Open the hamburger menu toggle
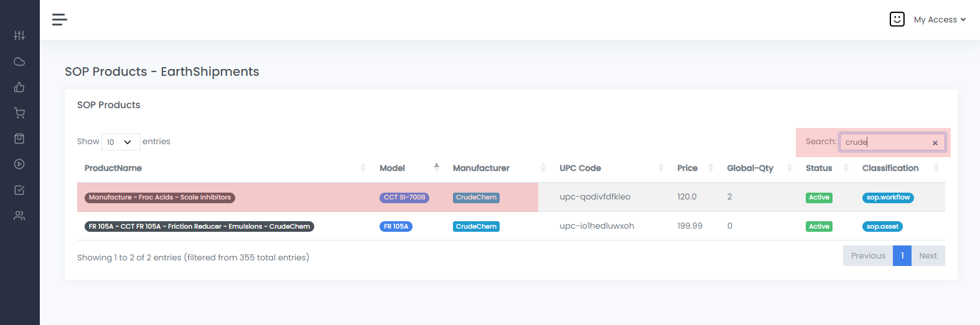The width and height of the screenshot is (980, 325). 60,20
